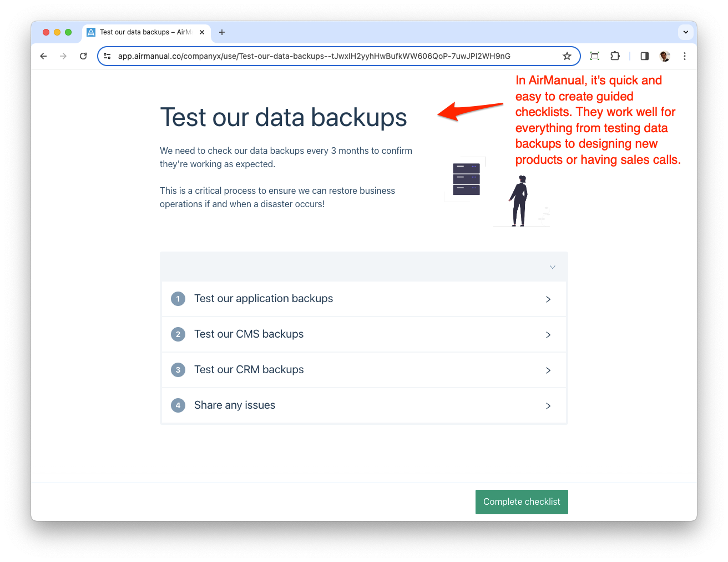Collapse the checklist with the header chevron

coord(553,267)
